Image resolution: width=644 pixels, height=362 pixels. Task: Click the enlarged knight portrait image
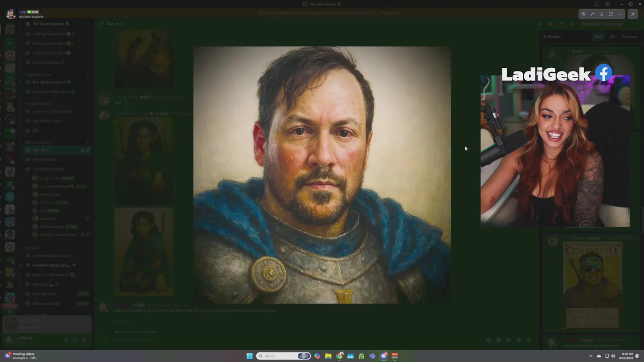click(x=322, y=175)
